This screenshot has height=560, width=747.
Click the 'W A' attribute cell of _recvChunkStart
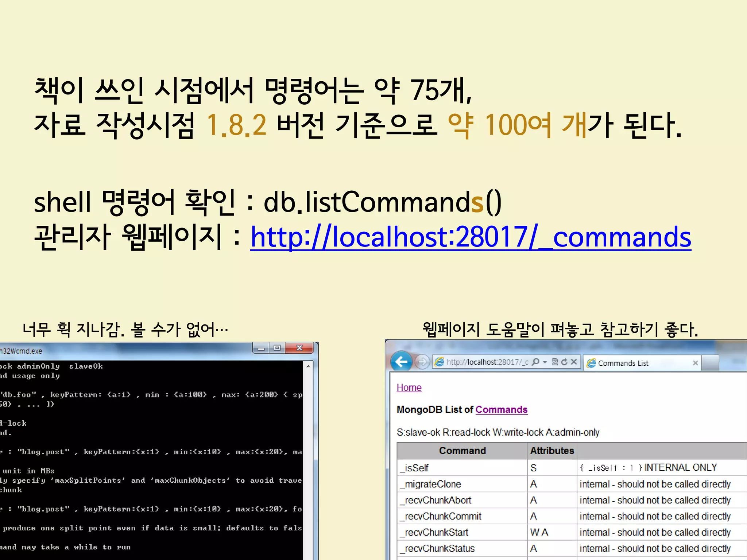(552, 532)
